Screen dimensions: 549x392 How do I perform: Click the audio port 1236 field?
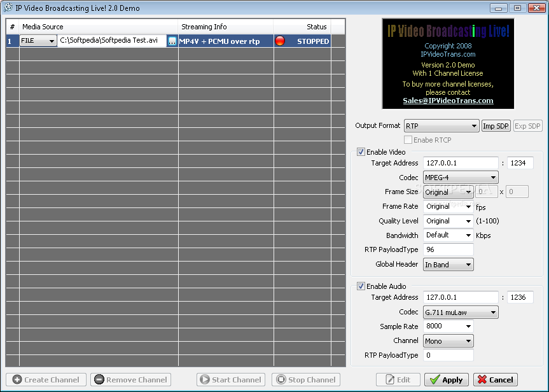pyautogui.click(x=520, y=297)
